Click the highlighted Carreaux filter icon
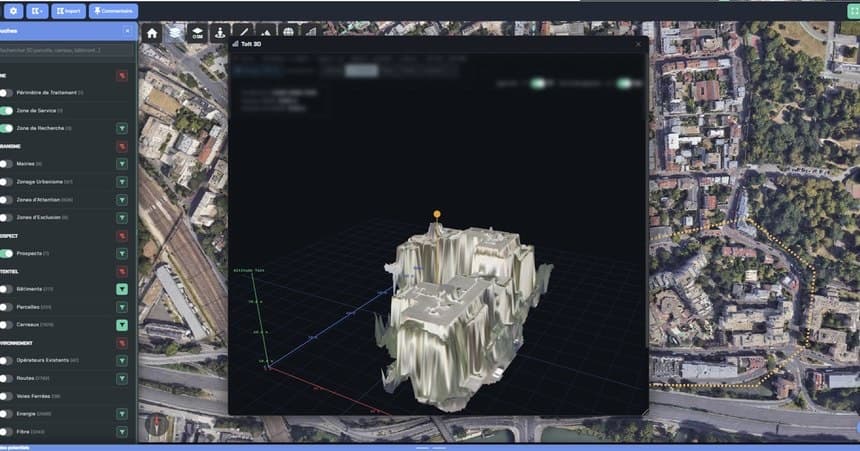 (x=122, y=325)
